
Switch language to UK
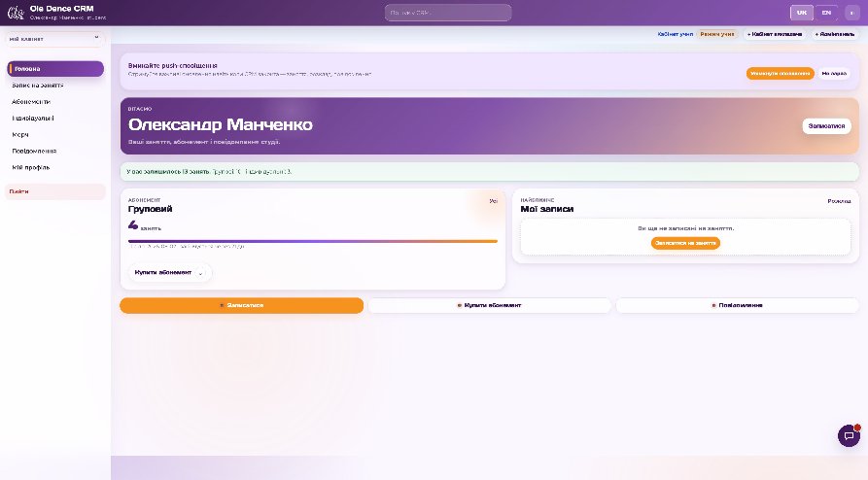tap(802, 13)
